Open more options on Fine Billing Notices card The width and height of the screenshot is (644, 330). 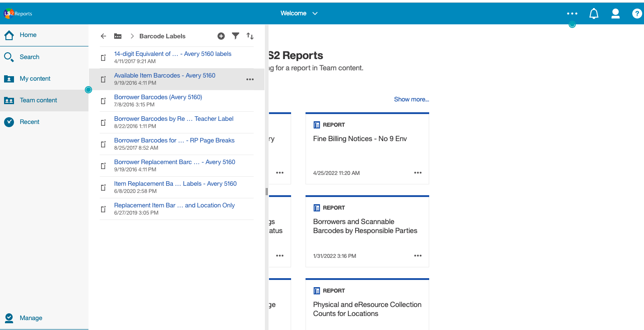point(418,173)
